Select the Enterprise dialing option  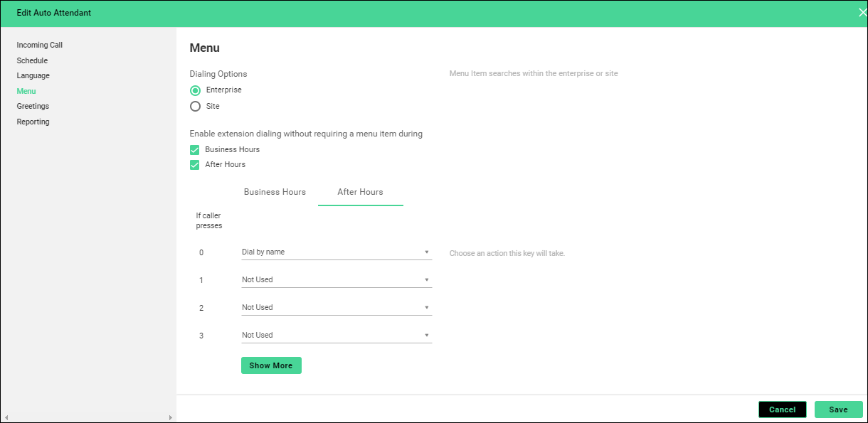tap(195, 90)
